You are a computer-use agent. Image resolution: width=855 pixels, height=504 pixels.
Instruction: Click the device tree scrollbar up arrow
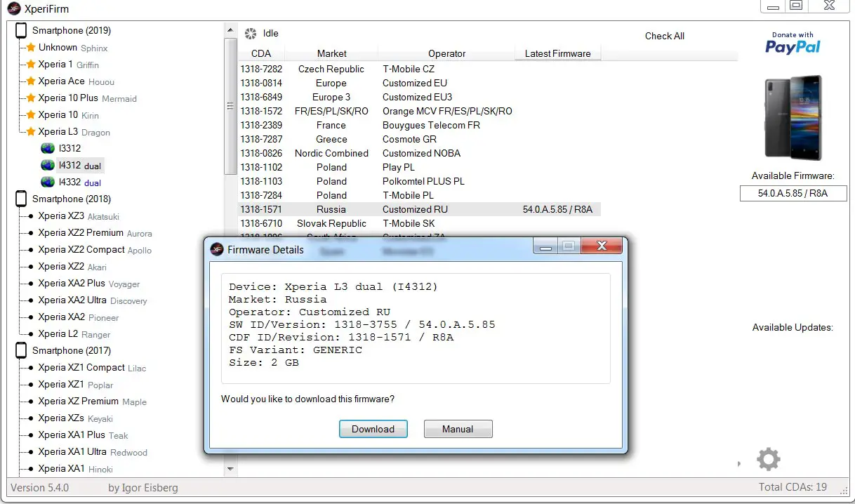(x=230, y=30)
